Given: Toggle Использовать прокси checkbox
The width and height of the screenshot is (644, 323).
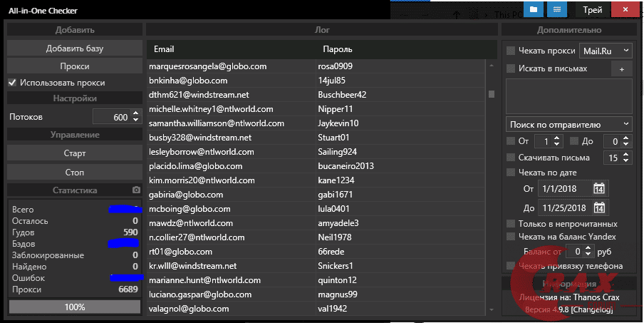Looking at the screenshot, I should pos(12,83).
